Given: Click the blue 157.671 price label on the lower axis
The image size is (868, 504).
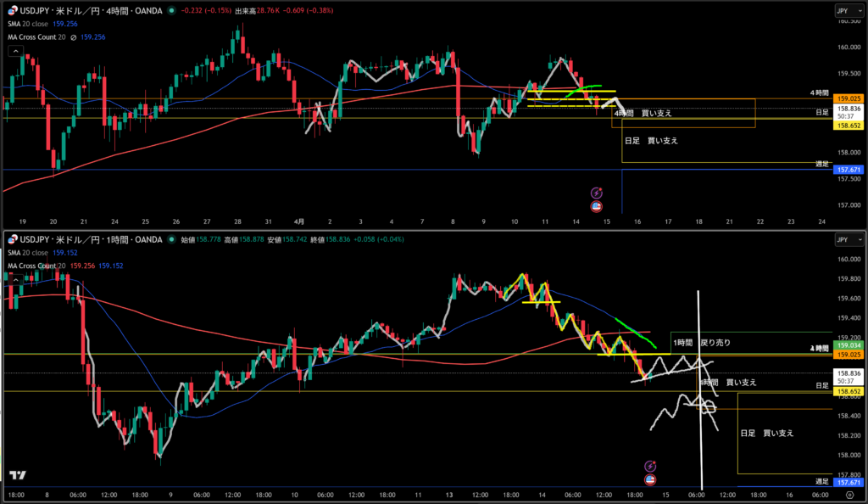Looking at the screenshot, I should (849, 482).
